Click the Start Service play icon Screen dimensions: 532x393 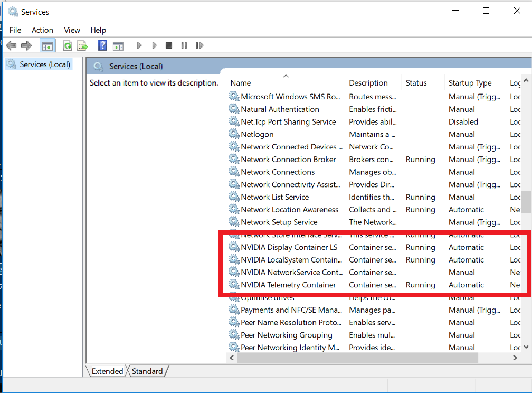pyautogui.click(x=139, y=45)
